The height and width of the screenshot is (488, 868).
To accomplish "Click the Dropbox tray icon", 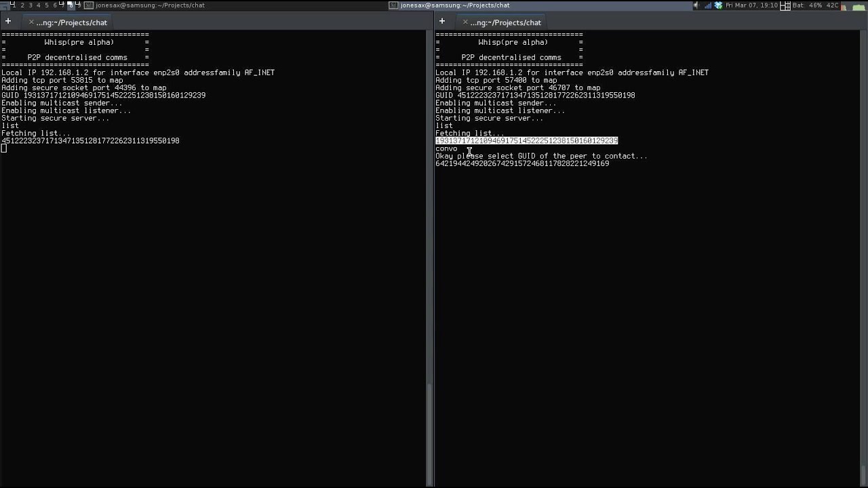I will [718, 5].
